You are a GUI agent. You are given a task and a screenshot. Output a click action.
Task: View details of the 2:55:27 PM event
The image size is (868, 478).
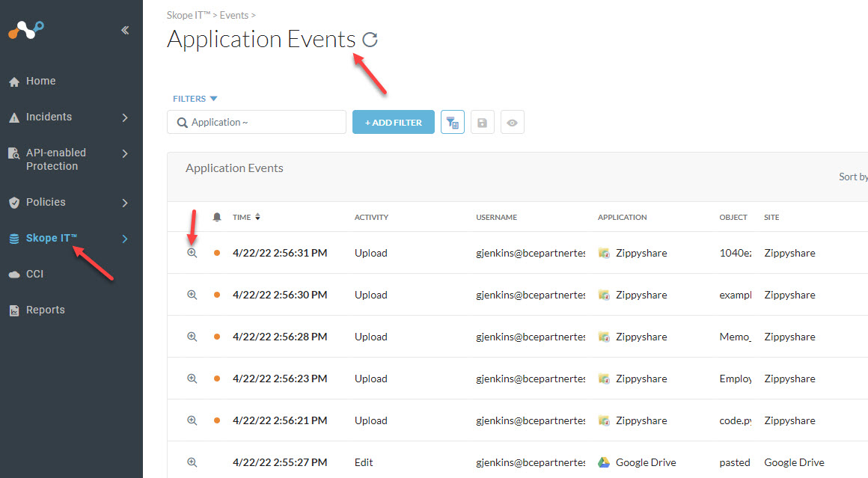point(192,462)
